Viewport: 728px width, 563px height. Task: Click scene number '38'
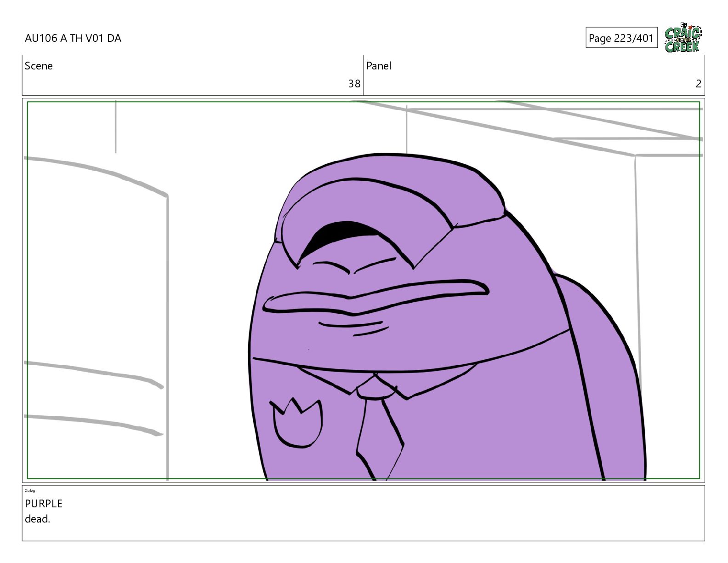pyautogui.click(x=354, y=84)
